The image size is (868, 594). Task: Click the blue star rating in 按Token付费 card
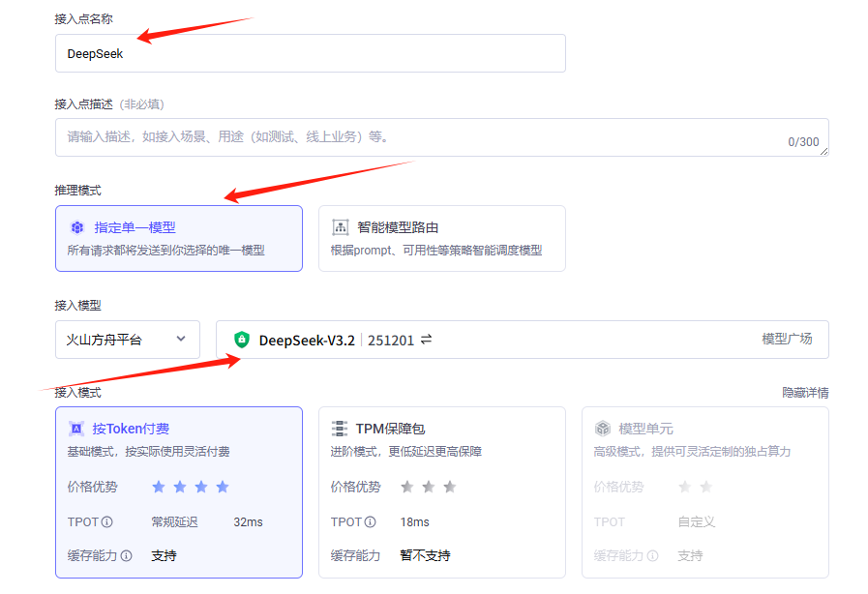[191, 488]
